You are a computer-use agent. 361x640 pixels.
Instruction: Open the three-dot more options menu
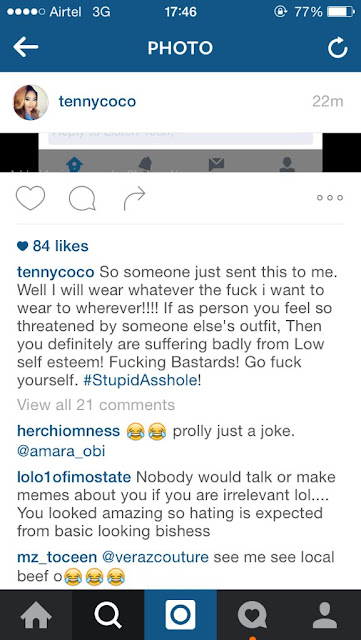(330, 198)
